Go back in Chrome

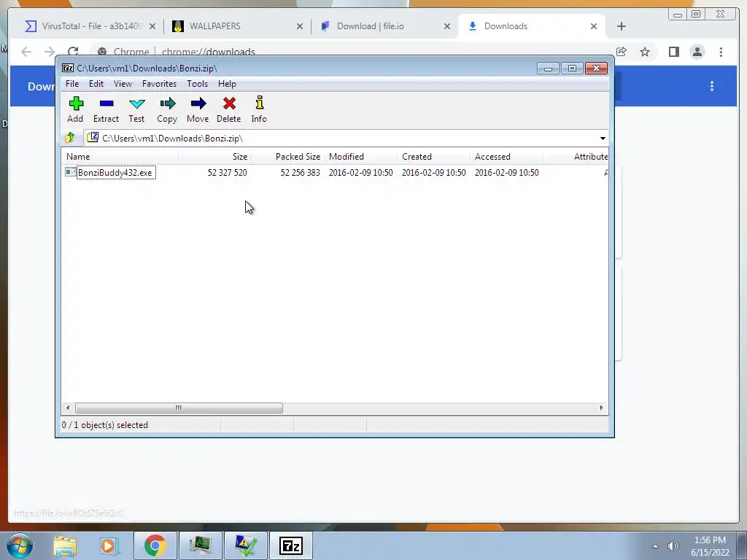click(x=26, y=52)
